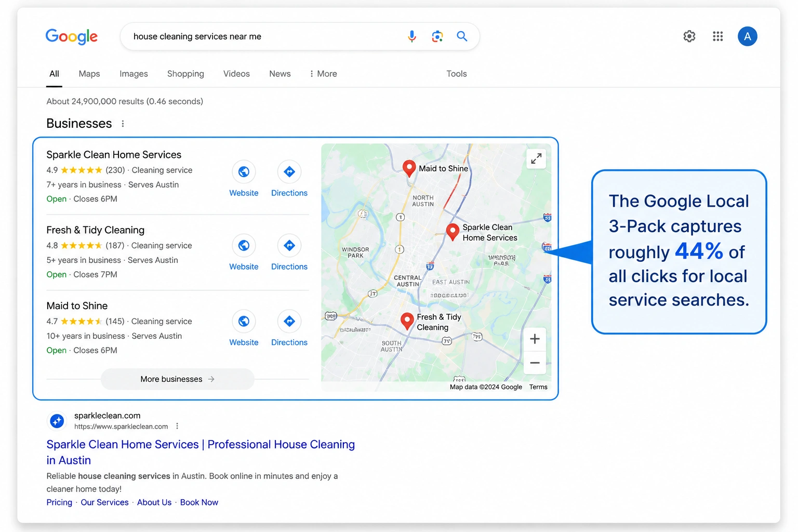Open options for sparkleclean.com result

click(x=177, y=426)
